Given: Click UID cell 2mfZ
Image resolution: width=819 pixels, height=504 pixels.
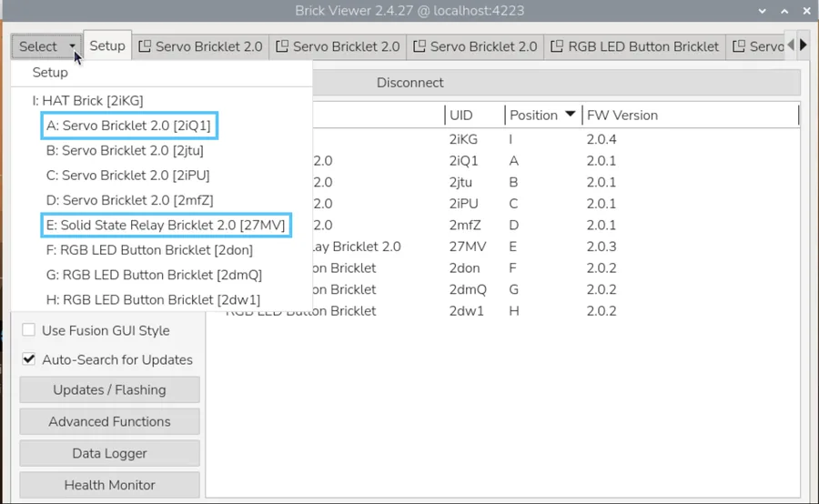Looking at the screenshot, I should (465, 225).
